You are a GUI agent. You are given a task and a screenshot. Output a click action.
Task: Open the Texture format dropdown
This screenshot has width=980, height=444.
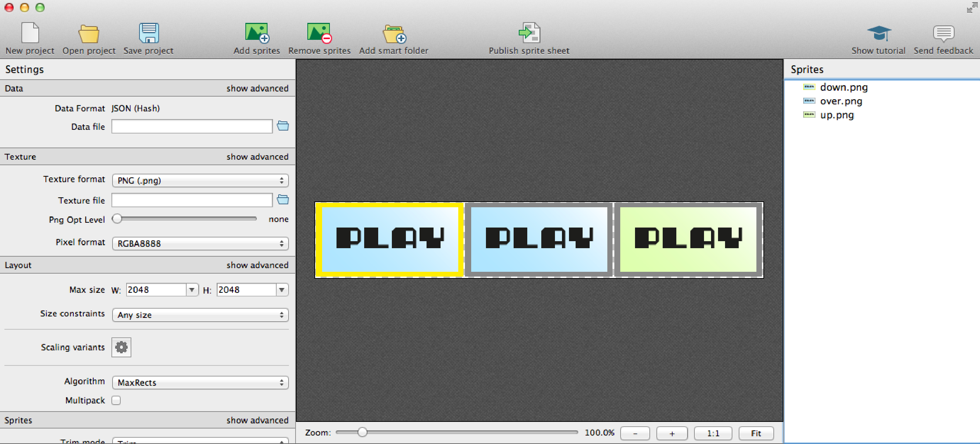click(200, 180)
